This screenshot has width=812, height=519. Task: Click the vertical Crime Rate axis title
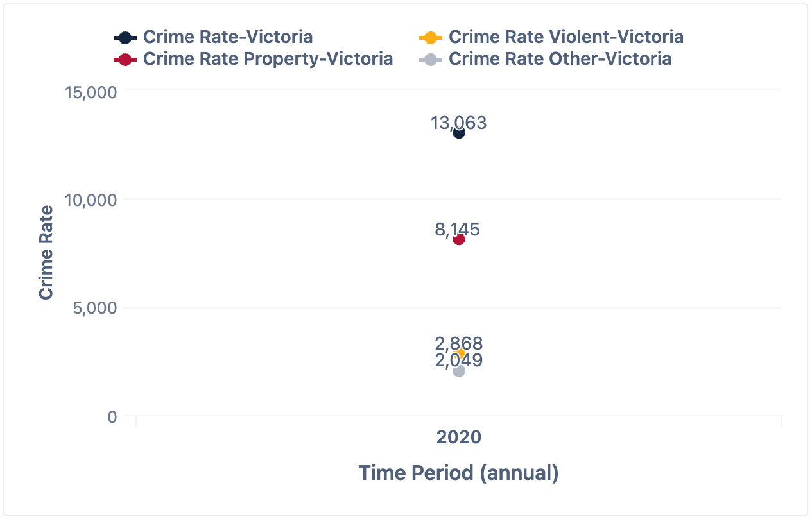pos(46,252)
